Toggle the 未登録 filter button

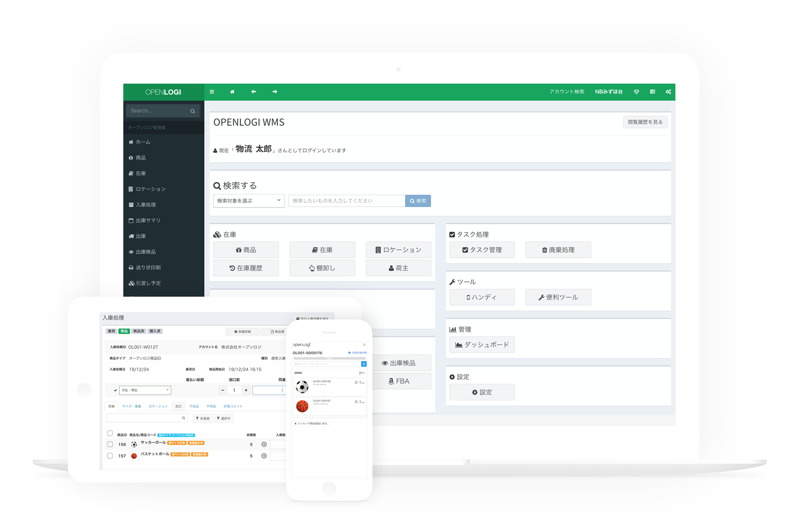203,418
